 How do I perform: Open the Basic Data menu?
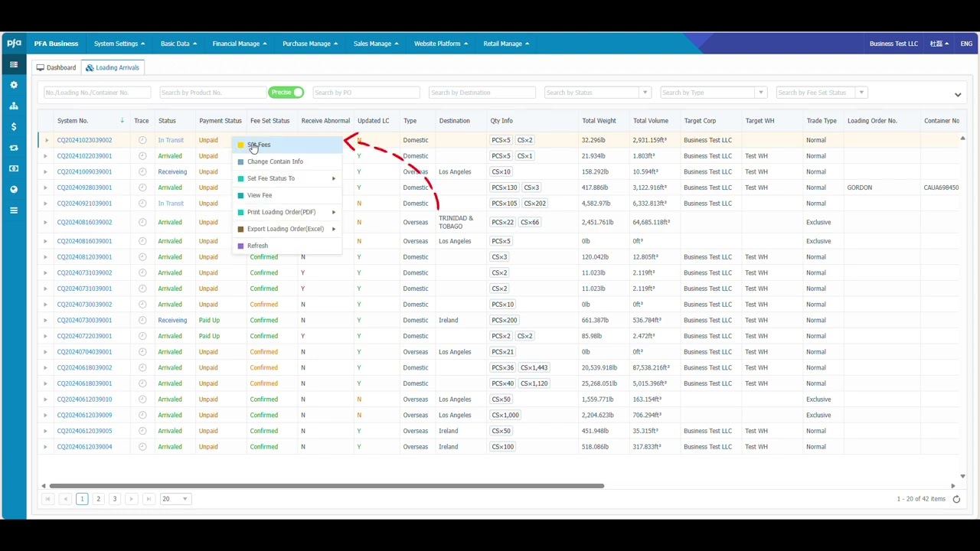coord(179,44)
